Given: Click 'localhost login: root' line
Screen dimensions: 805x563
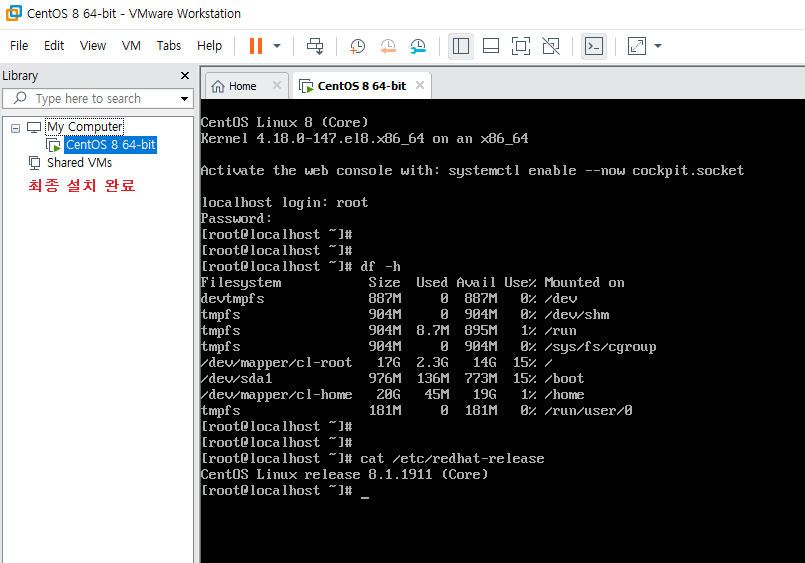Looking at the screenshot, I should coord(284,202).
